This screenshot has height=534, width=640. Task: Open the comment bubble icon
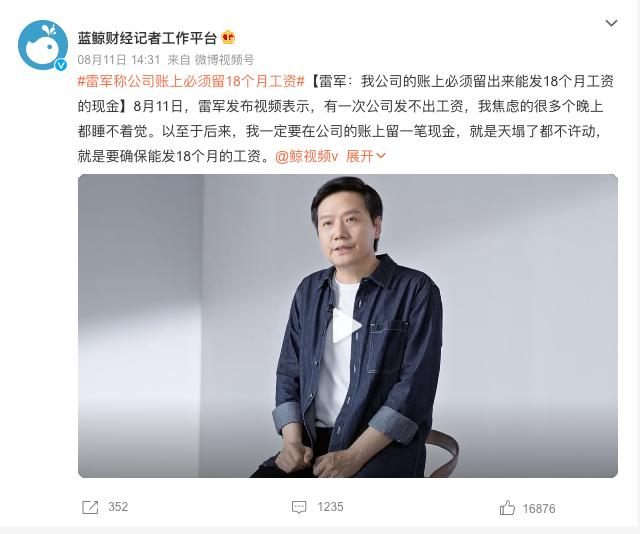pos(299,507)
